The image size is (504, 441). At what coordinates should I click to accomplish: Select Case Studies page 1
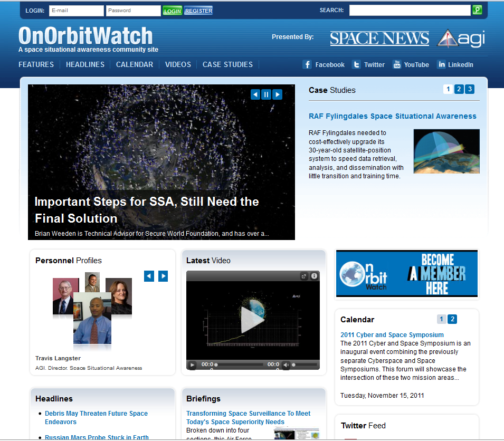[448, 89]
